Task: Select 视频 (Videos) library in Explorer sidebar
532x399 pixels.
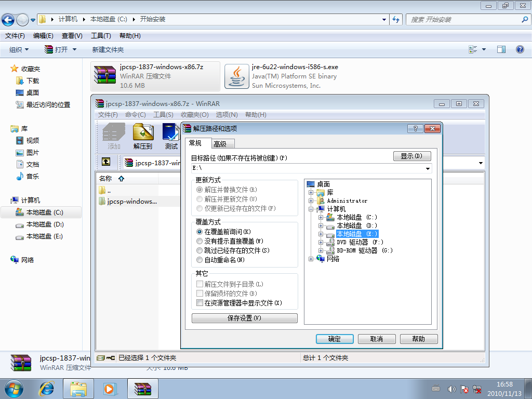Action: click(x=28, y=140)
